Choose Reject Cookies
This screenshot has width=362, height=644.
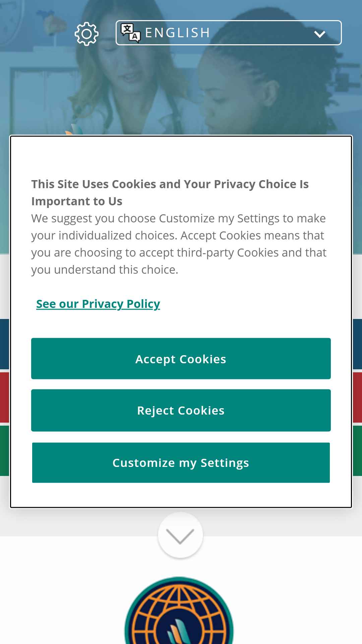(x=181, y=410)
